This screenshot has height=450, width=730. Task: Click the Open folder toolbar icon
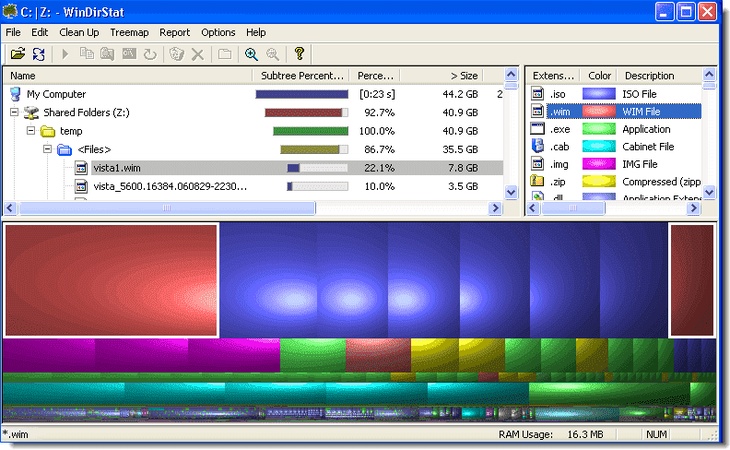pyautogui.click(x=18, y=54)
